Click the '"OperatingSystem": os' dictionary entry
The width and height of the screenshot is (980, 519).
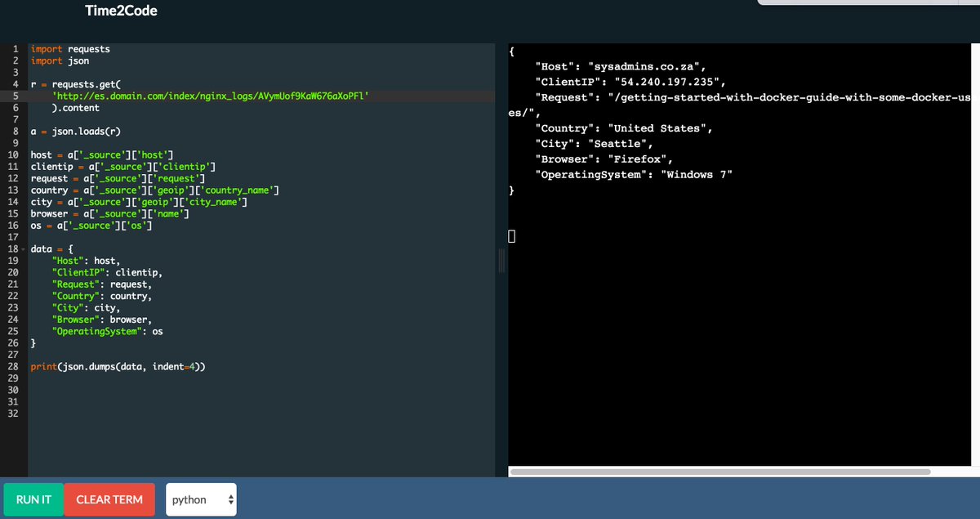[108, 332]
